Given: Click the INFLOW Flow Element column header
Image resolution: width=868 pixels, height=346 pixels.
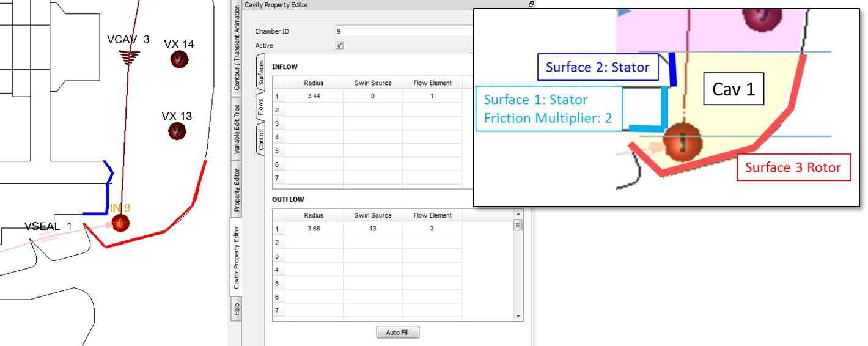Looking at the screenshot, I should (432, 83).
